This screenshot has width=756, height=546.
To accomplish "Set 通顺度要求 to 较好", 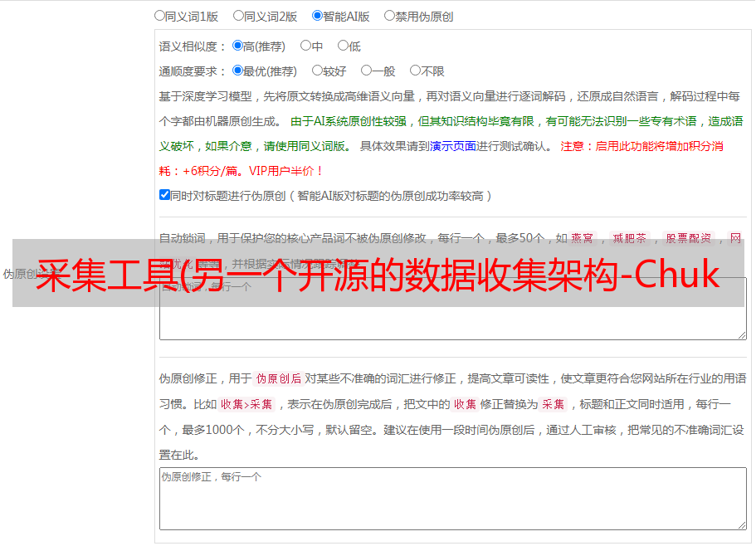I will pyautogui.click(x=317, y=71).
